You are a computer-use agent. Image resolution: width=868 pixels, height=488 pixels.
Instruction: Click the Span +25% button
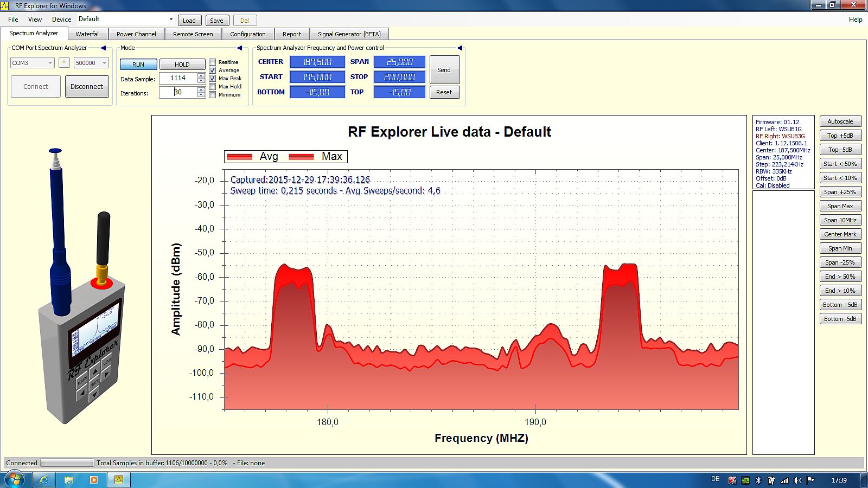click(840, 192)
